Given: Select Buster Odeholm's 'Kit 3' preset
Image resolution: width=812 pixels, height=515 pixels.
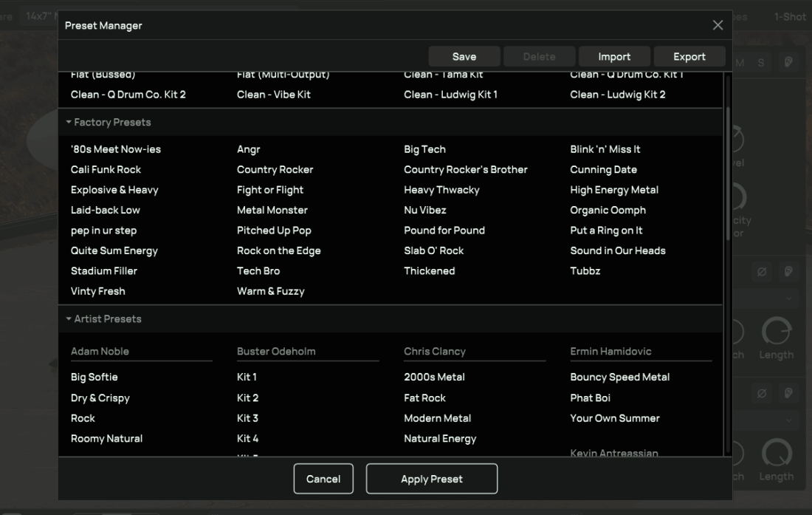Looking at the screenshot, I should (247, 418).
